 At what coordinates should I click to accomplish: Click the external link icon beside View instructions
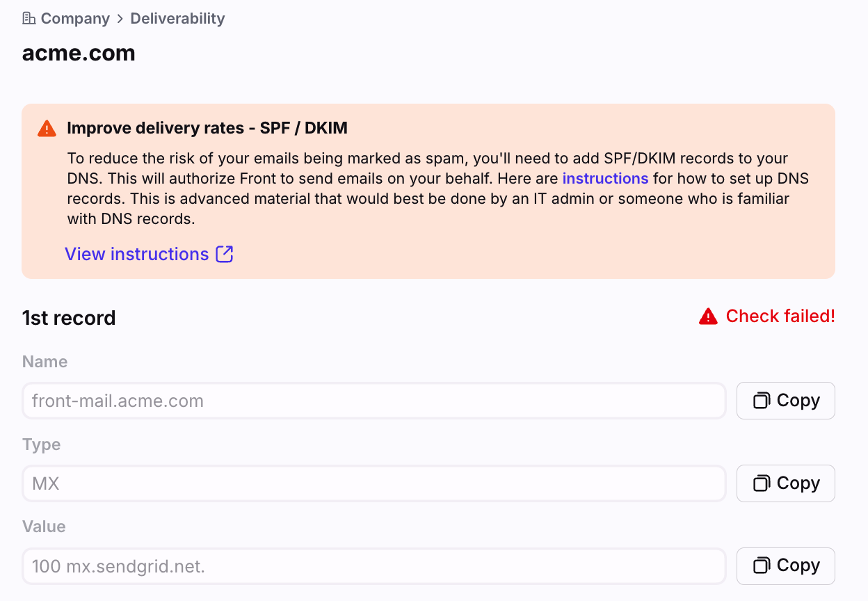pos(225,254)
